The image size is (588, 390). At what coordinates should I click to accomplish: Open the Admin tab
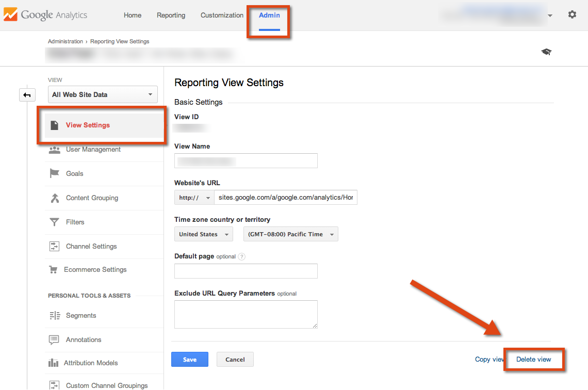point(269,15)
